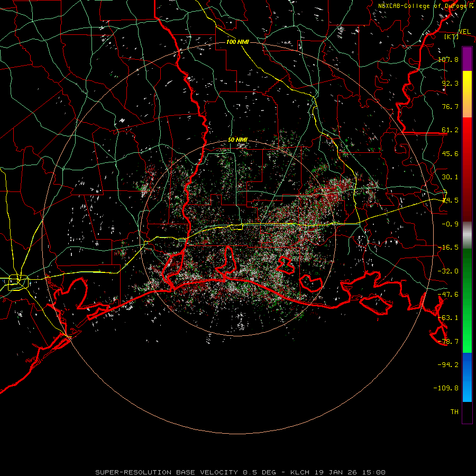Click the -32.0 velocity scale value
The height and width of the screenshot is (476, 476).
pyautogui.click(x=448, y=271)
